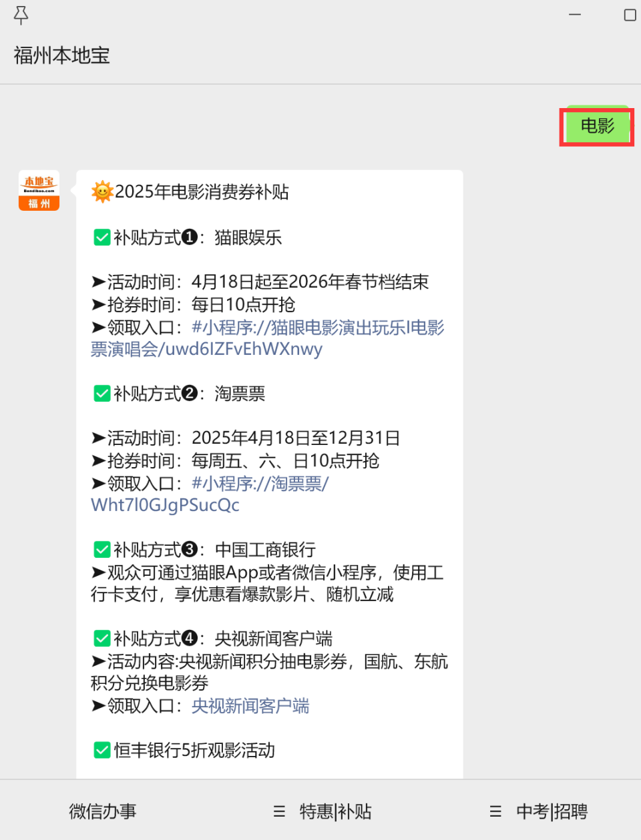
Task: Click 抢券时间：每周五、六、日10点开抢 text
Action: click(236, 461)
